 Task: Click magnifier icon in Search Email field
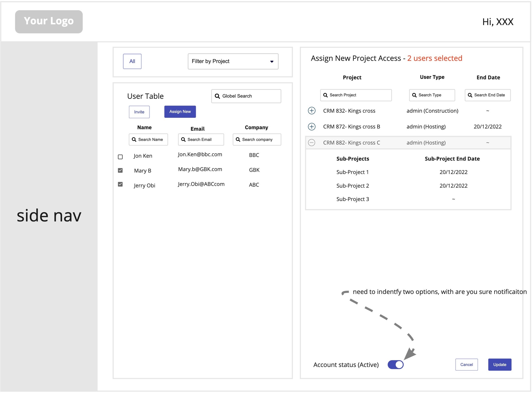183,139
